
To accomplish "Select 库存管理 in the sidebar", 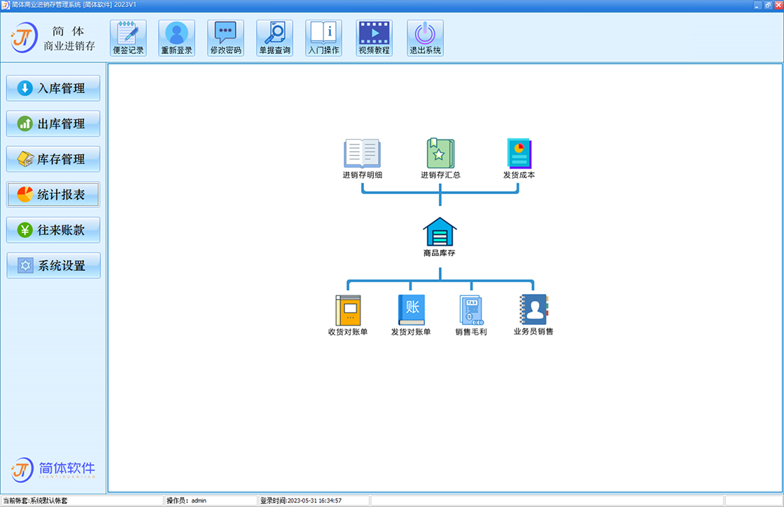I will pyautogui.click(x=53, y=159).
